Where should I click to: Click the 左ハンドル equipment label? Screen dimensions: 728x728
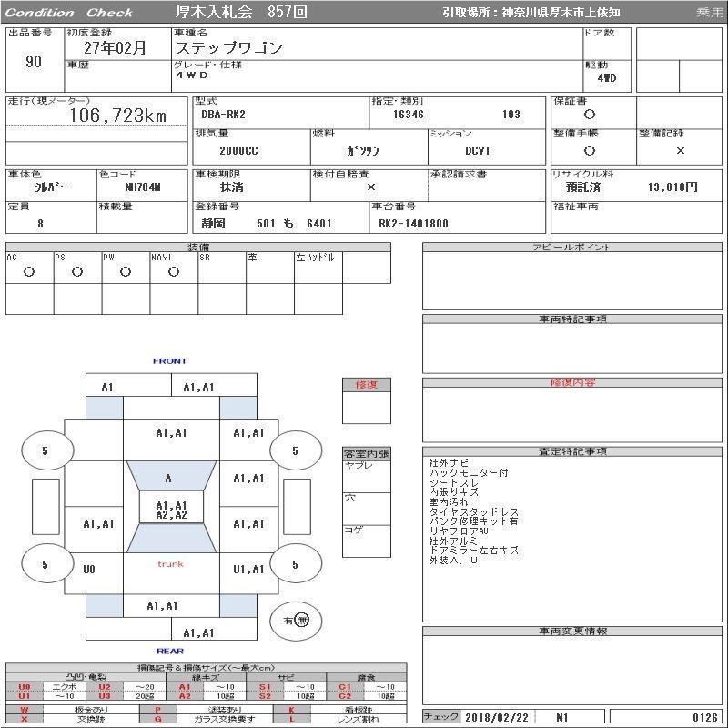315,258
